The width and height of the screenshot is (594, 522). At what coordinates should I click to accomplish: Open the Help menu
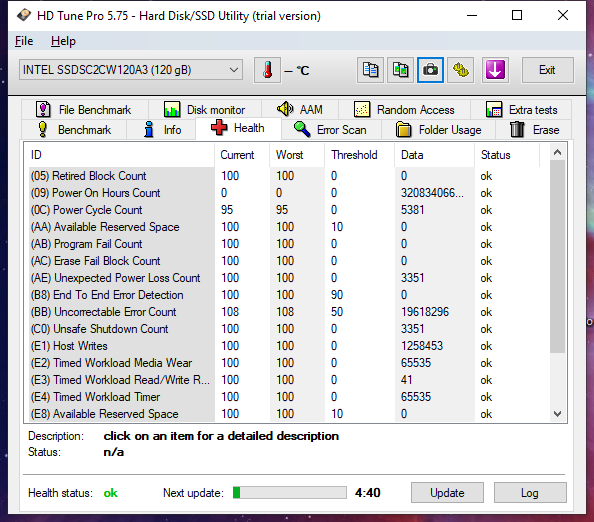[63, 41]
